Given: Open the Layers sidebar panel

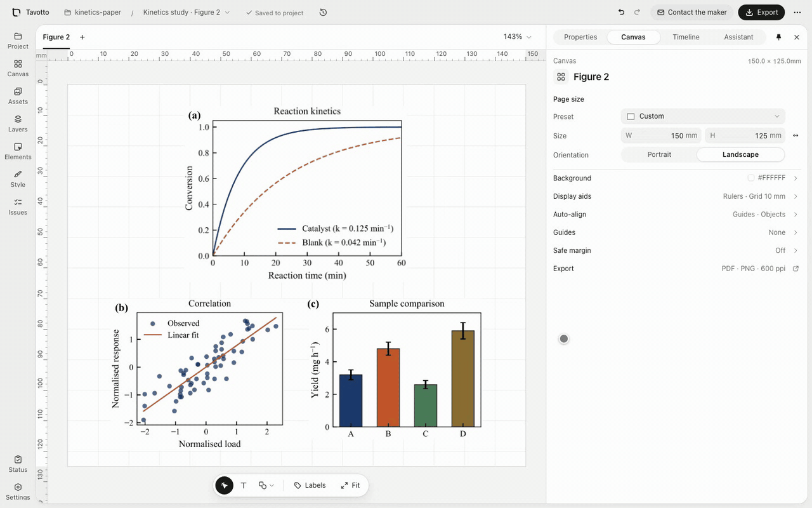Looking at the screenshot, I should [18, 124].
